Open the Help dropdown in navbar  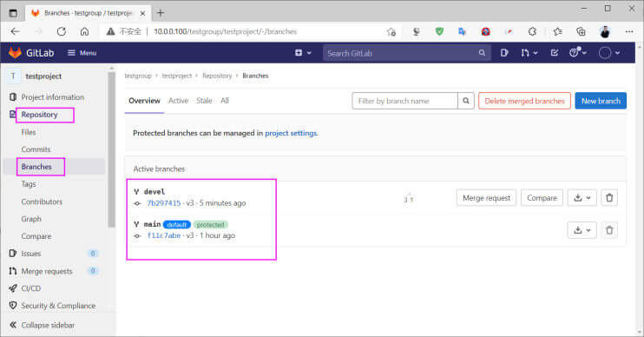pyautogui.click(x=578, y=53)
